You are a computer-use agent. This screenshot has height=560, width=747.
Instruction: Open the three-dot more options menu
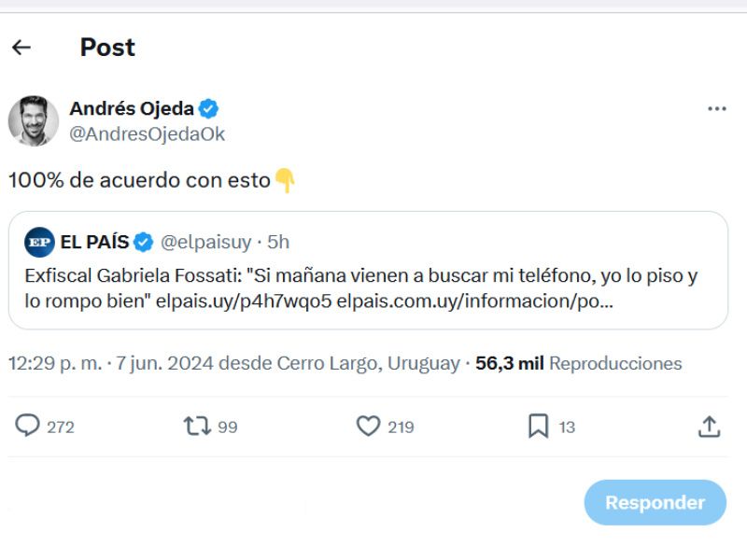coord(715,107)
